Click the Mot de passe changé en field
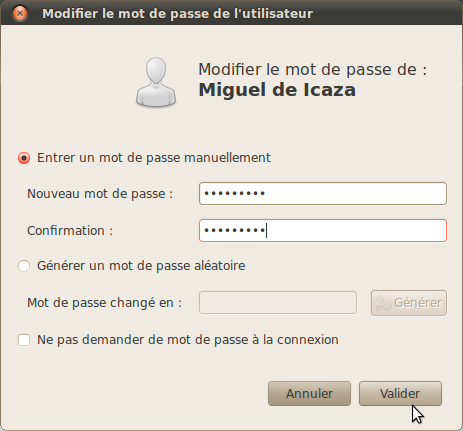Screen dimensions: 463x431 coord(278,303)
